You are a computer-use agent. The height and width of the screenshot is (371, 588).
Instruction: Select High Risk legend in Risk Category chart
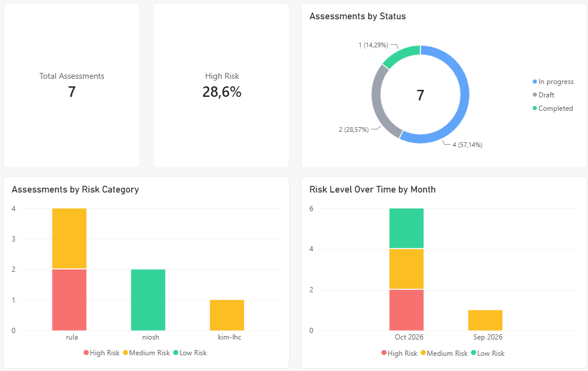pyautogui.click(x=101, y=353)
